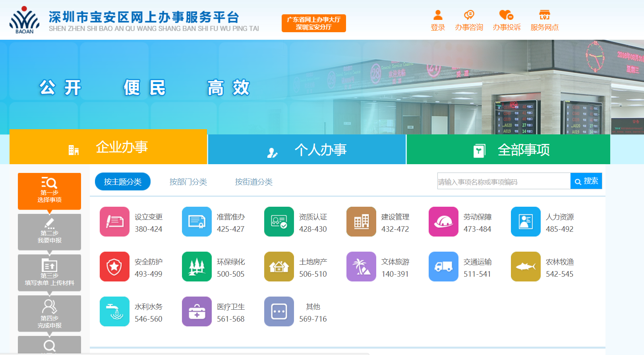This screenshot has width=644, height=355.
Task: Open the 土地房产 houses icon
Action: (x=279, y=266)
